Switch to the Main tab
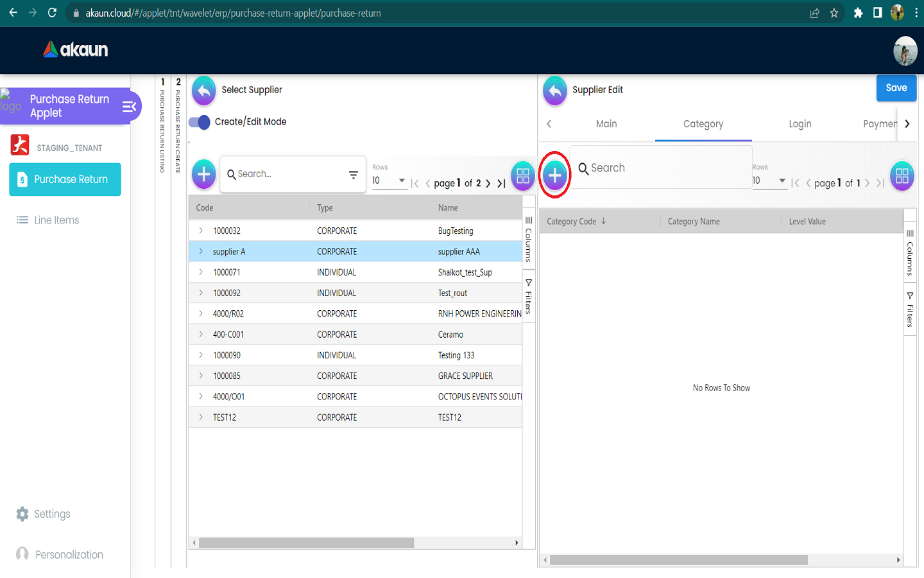Image resolution: width=924 pixels, height=578 pixels. (606, 124)
